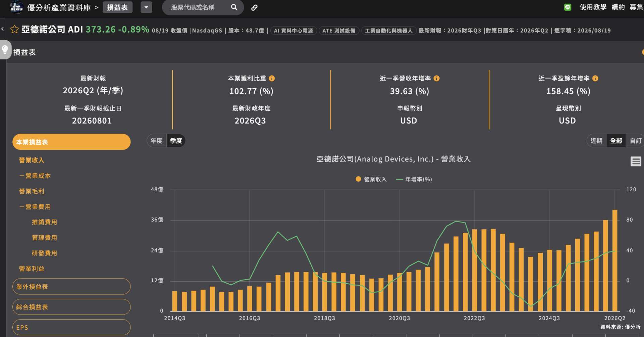Open the LINE chat icon
This screenshot has width=644, height=337.
click(x=568, y=7)
